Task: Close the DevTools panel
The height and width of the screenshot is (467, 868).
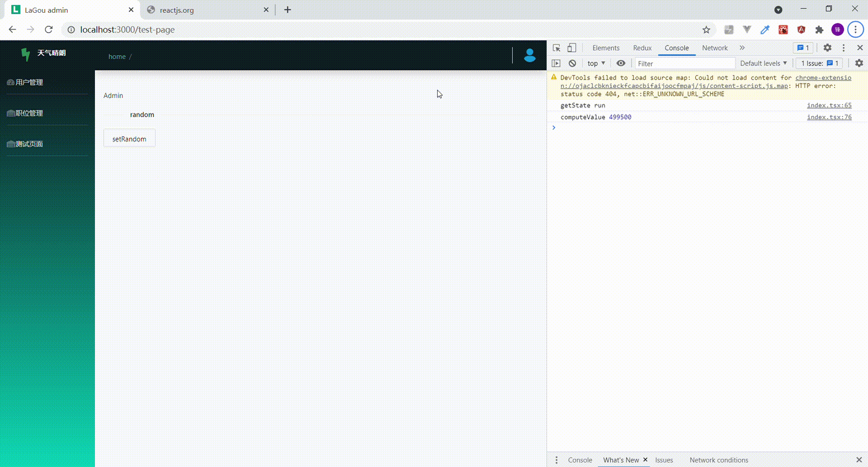Action: [860, 48]
